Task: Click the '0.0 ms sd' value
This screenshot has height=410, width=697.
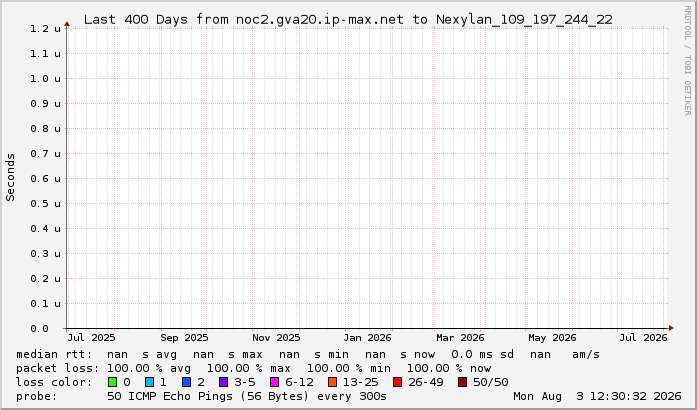Action: click(x=482, y=354)
